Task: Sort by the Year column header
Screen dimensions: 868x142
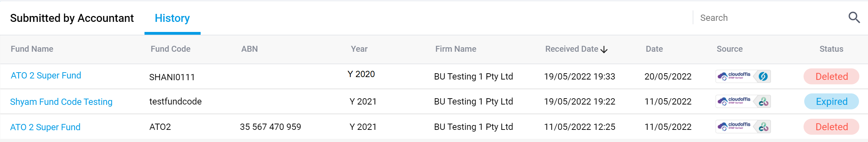Action: [359, 49]
